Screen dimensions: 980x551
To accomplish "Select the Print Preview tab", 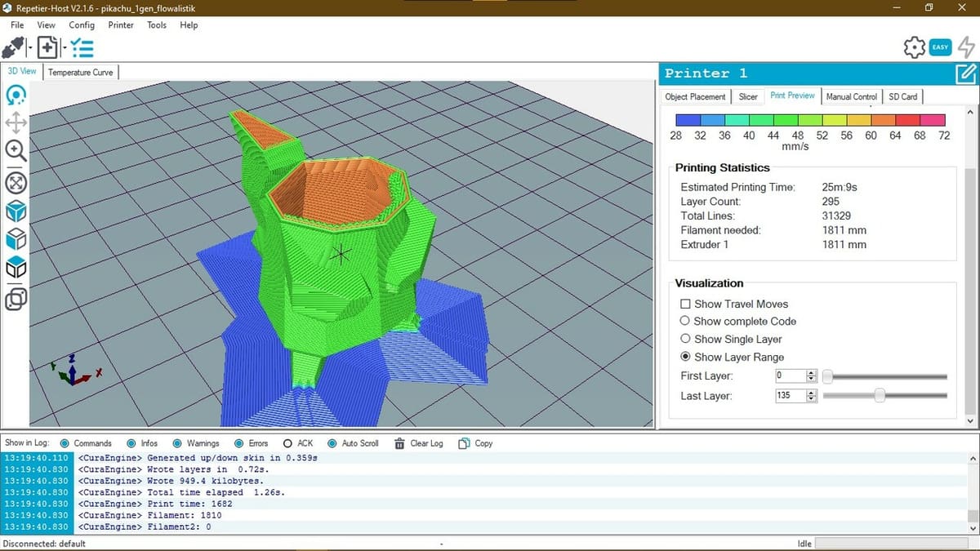I will pyautogui.click(x=792, y=96).
